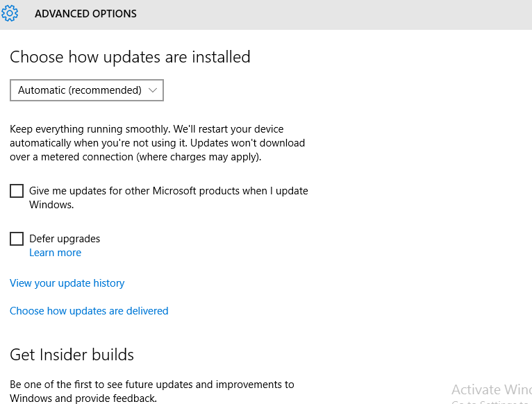
Task: Click the "Defer upgrades" label text
Action: pos(65,239)
